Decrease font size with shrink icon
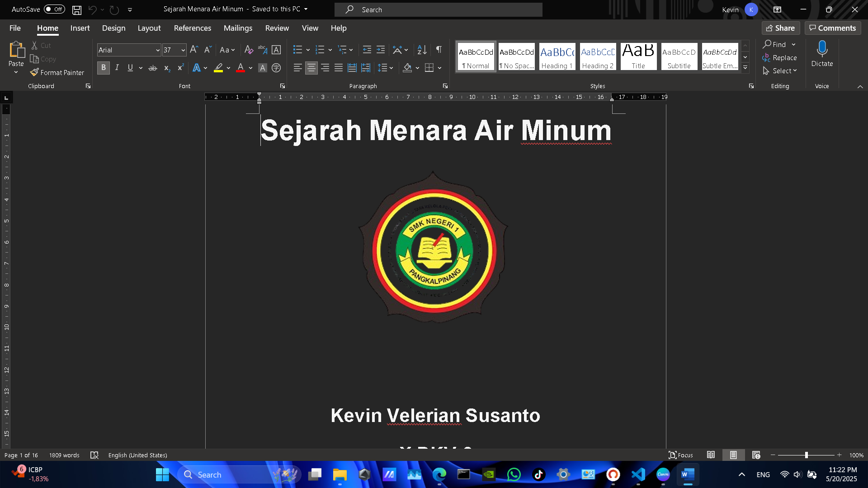868x488 pixels. [208, 50]
